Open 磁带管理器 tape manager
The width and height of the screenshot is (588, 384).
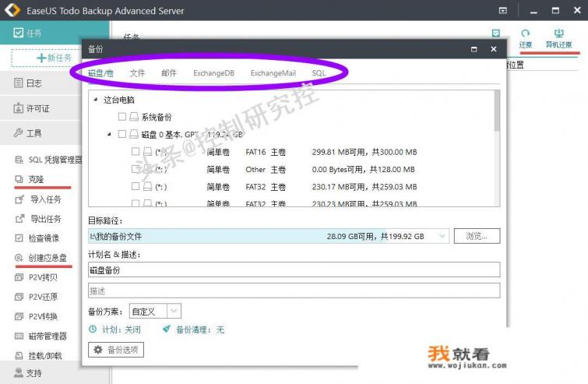pos(40,336)
